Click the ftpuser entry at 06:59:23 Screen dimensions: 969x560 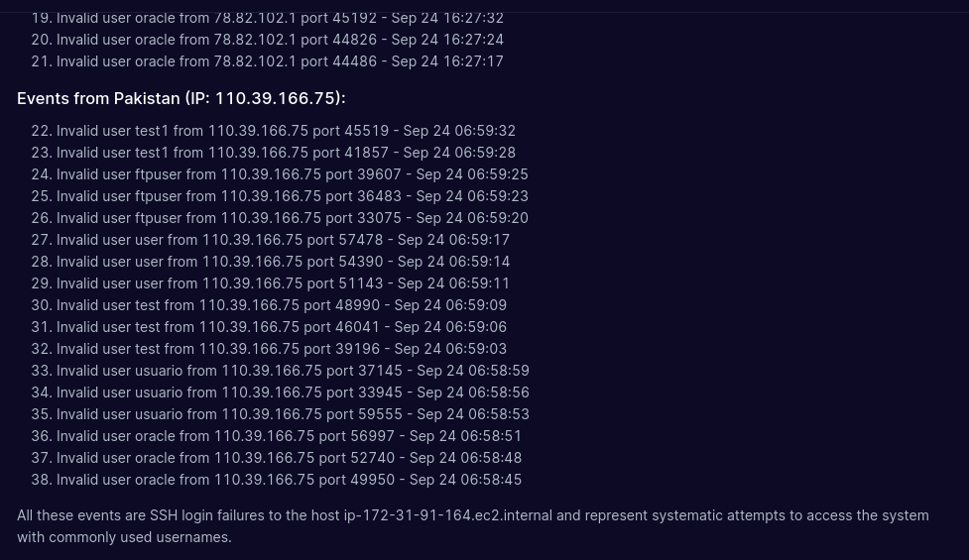[292, 195]
